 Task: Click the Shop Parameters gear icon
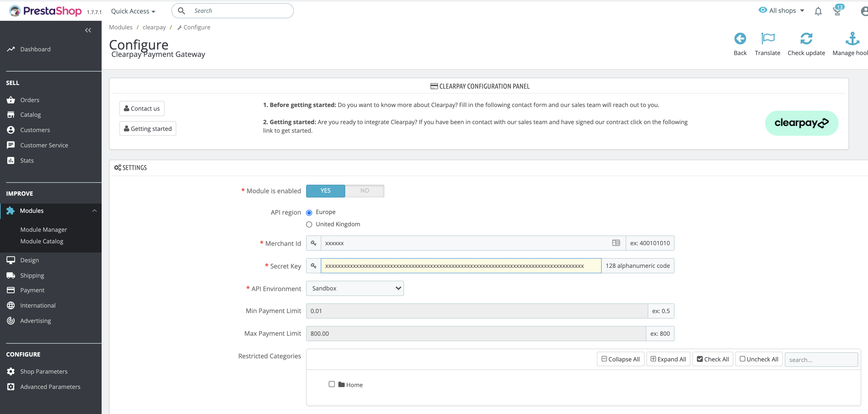(x=11, y=371)
